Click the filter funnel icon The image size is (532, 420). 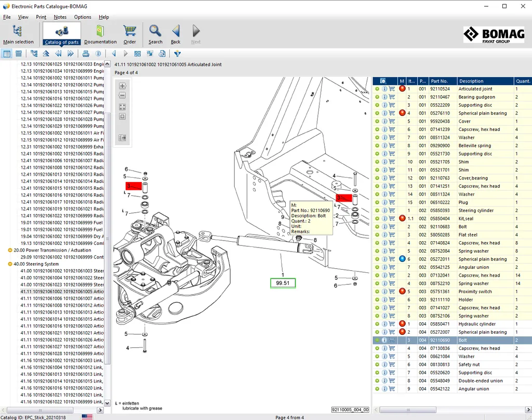pyautogui.click(x=178, y=54)
